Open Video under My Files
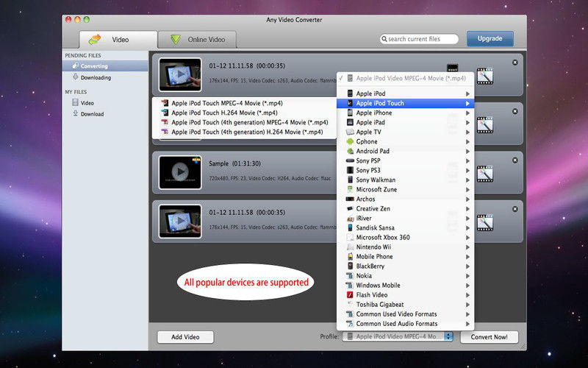This screenshot has height=368, width=588. point(105,102)
